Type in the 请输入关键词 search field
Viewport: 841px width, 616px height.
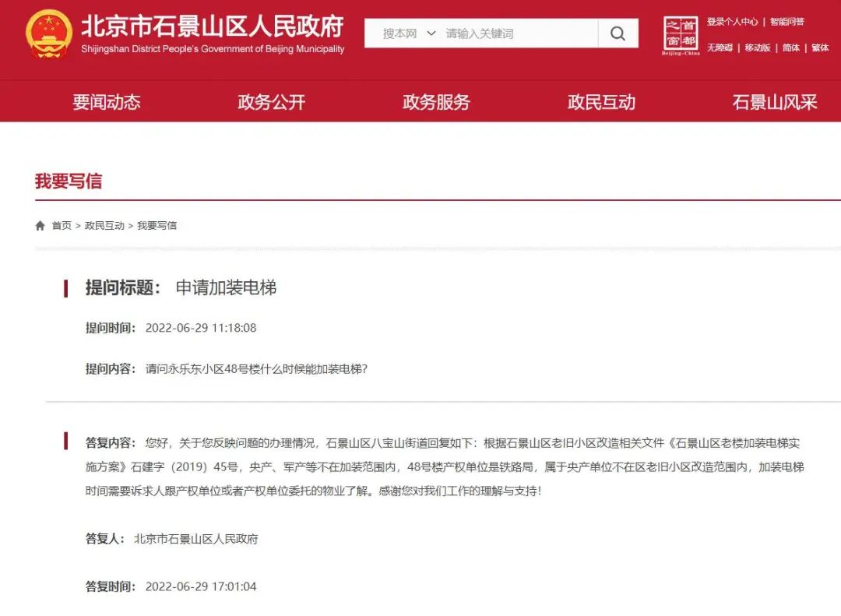pos(518,33)
